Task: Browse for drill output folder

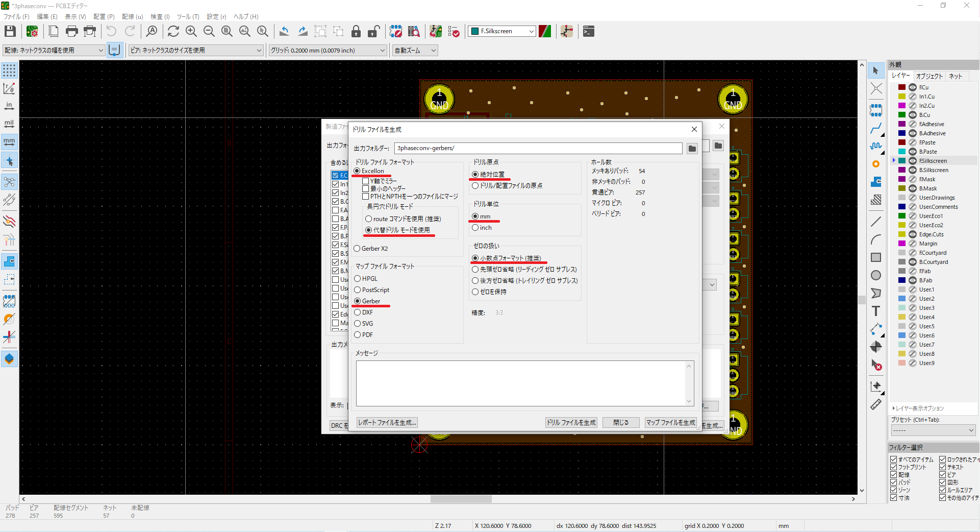Action: (x=692, y=149)
